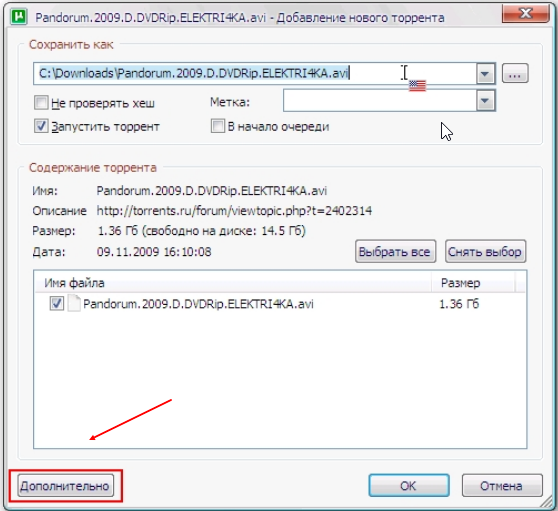Screen dimensions: 558x511
Task: Enable the 'Не проверять хеш' checkbox
Action: click(41, 102)
